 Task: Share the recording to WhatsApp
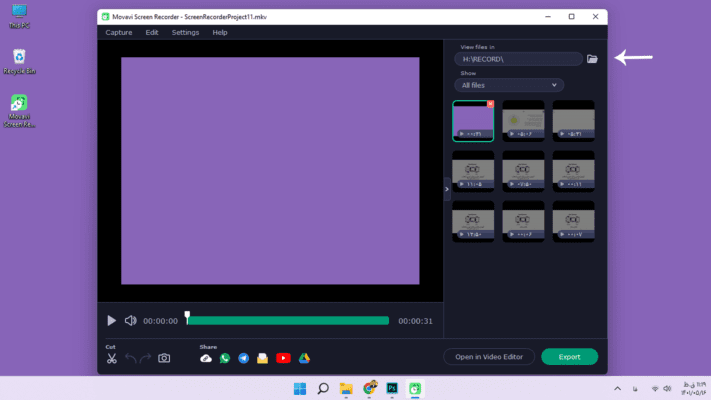[225, 358]
